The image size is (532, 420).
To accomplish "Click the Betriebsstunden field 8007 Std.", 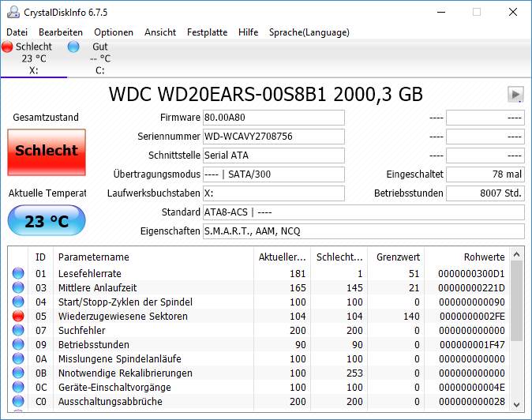I will point(485,193).
